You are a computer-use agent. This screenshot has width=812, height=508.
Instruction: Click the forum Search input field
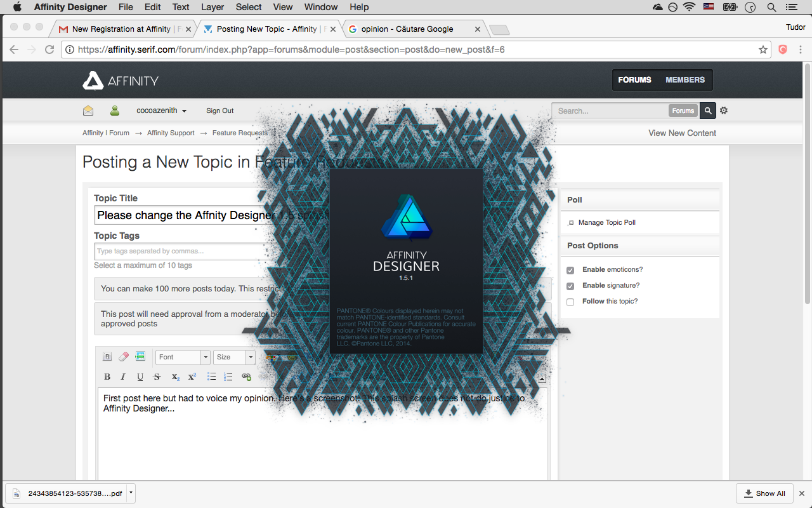pyautogui.click(x=610, y=110)
